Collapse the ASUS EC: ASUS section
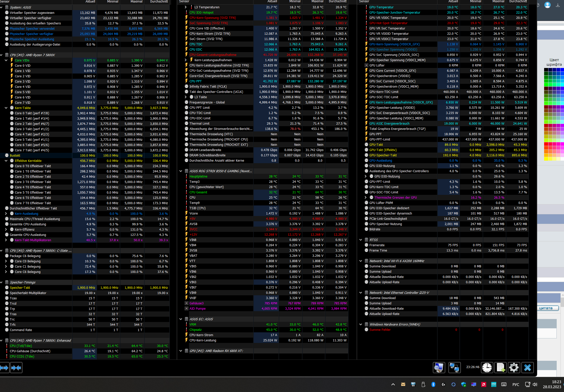Image resolution: width=564 pixels, height=392 pixels. click(180, 319)
